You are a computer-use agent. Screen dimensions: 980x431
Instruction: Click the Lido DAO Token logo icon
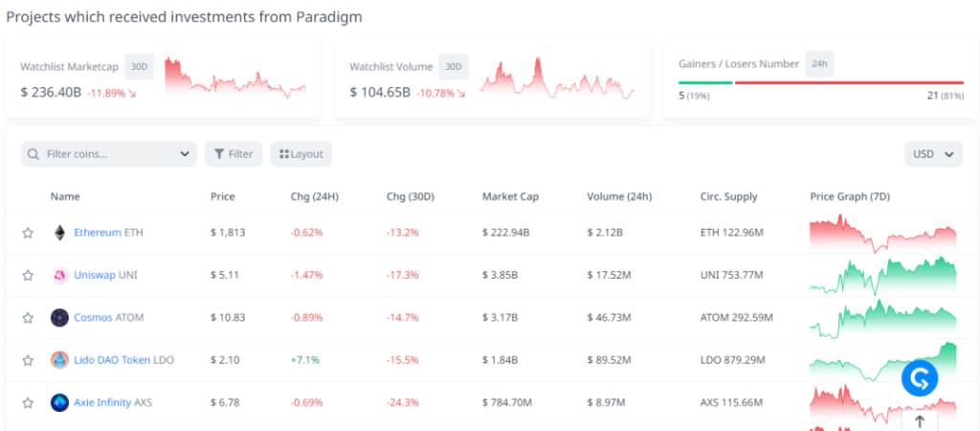click(x=59, y=360)
